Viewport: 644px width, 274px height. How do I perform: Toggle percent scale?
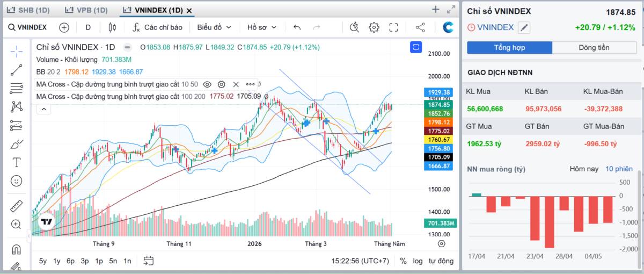(x=403, y=261)
